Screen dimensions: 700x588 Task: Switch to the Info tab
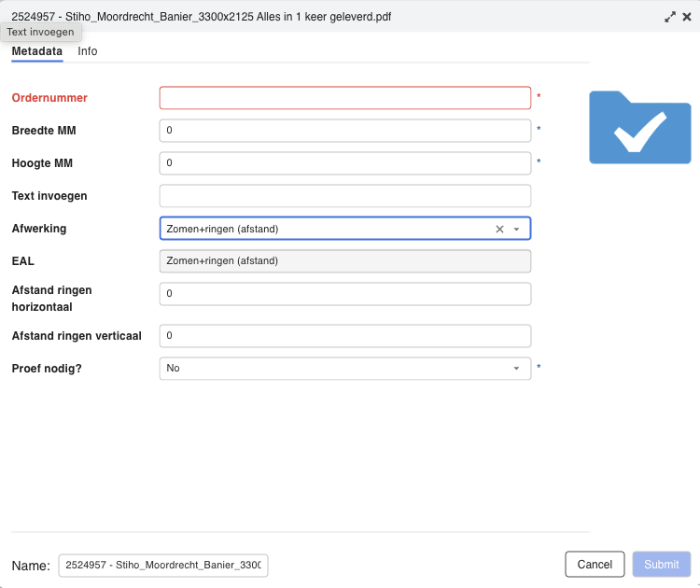[88, 51]
